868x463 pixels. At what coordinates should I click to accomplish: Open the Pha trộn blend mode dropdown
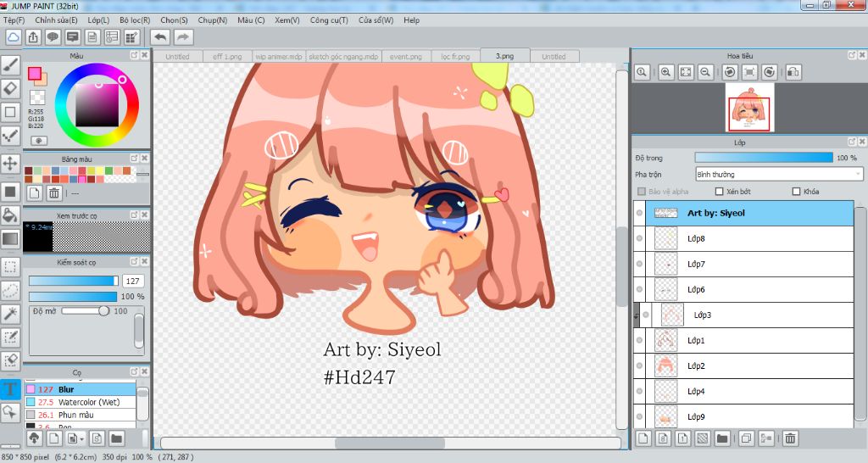tap(779, 175)
